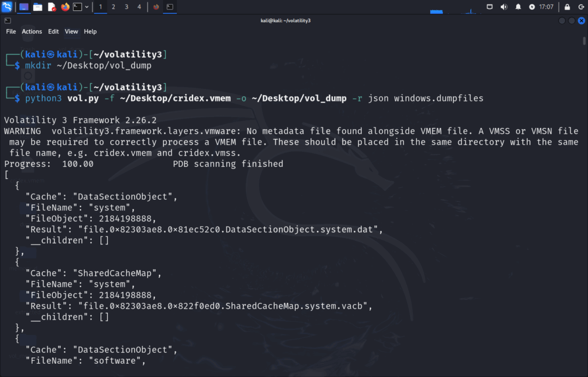Click the terminal window menu icon in the title bar
This screenshot has width=588, height=377.
pyautogui.click(x=7, y=21)
